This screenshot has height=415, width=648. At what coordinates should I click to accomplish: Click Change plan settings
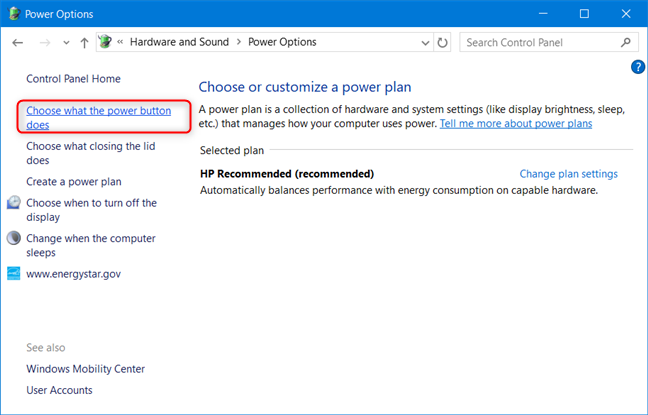point(568,174)
